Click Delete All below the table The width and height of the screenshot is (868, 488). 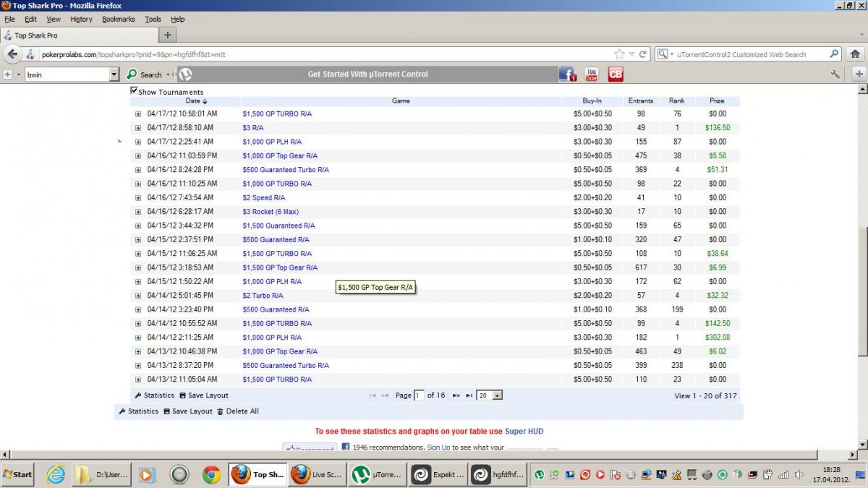[x=238, y=411]
